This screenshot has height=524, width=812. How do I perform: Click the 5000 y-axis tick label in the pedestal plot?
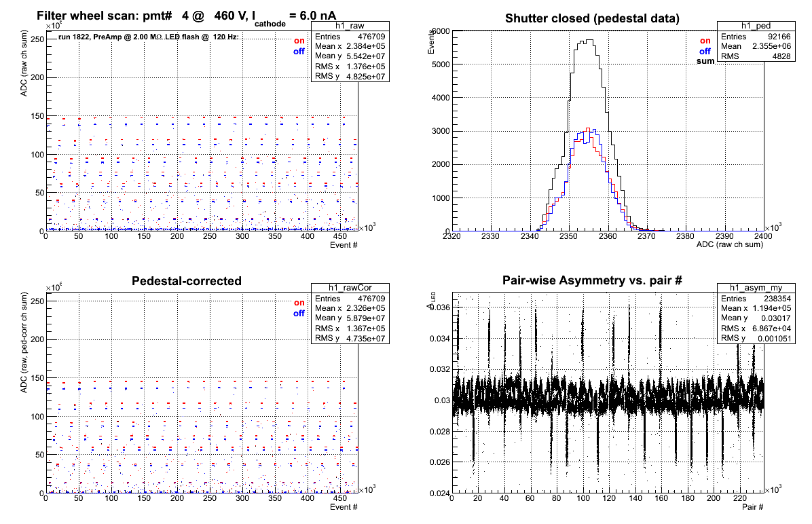click(441, 64)
